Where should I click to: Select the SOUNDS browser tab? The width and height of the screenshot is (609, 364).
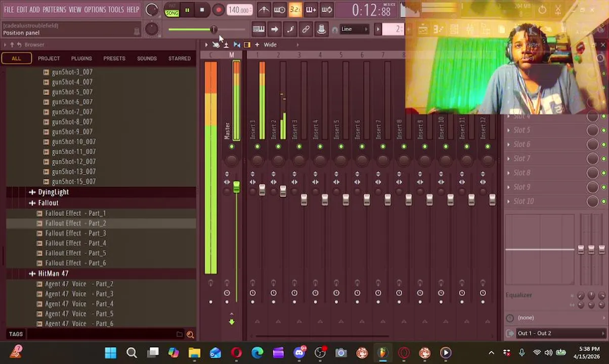(x=147, y=59)
